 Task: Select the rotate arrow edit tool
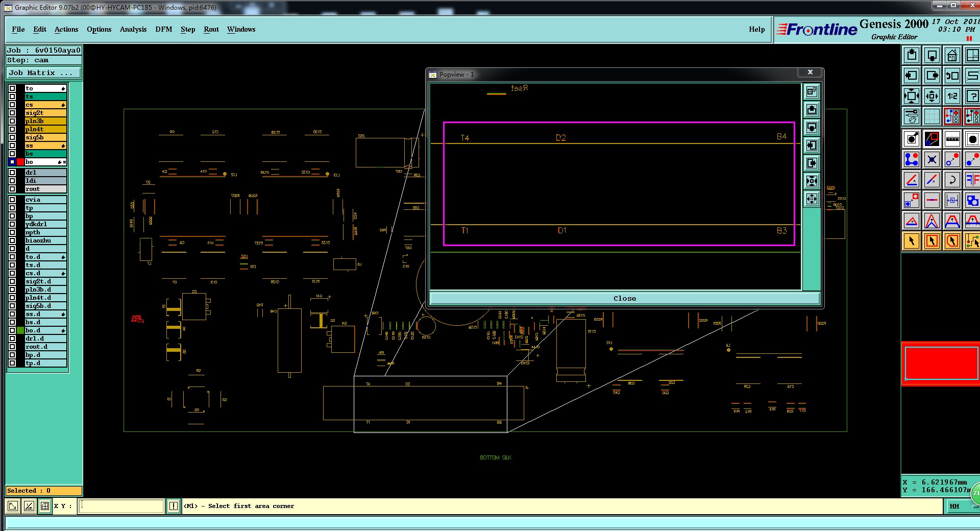pos(952,180)
